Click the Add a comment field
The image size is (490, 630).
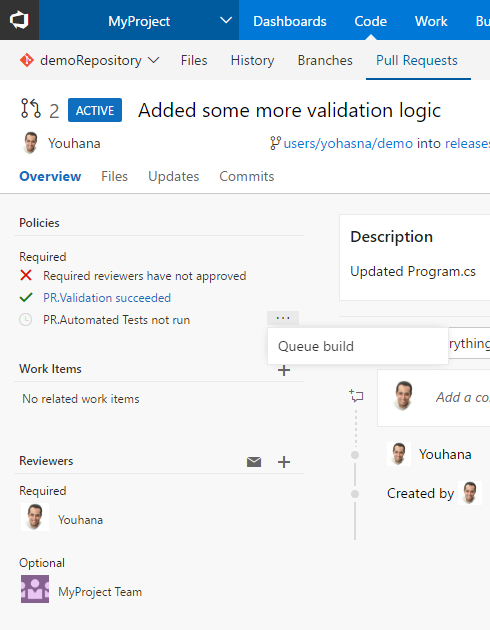462,397
